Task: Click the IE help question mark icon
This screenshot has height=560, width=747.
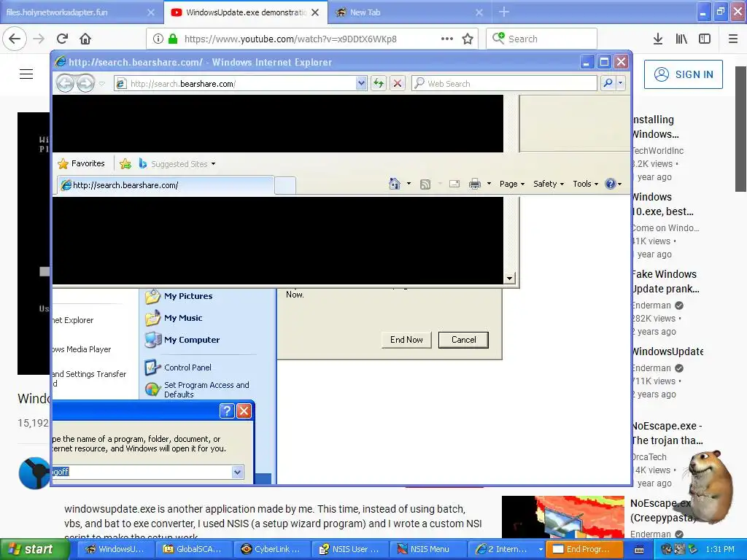Action: pos(610,184)
